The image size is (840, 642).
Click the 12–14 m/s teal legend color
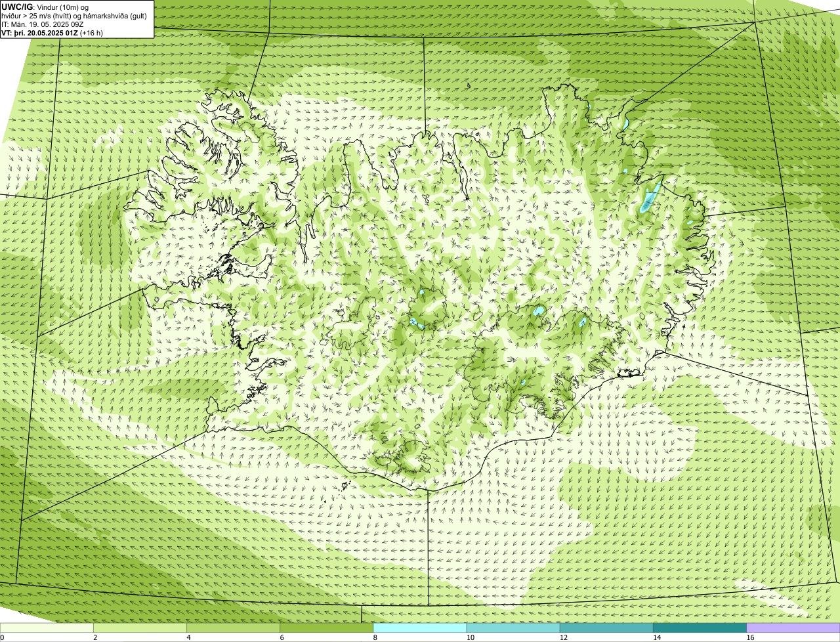tap(606, 628)
